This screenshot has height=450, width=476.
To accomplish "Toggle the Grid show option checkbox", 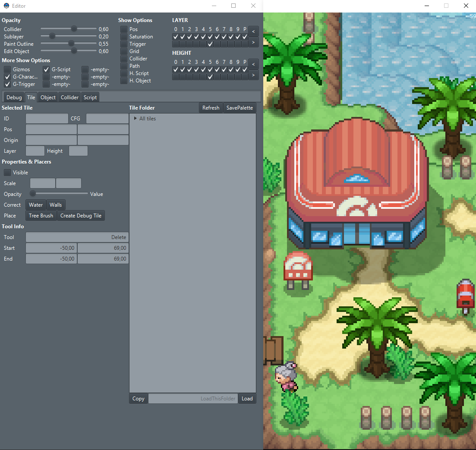I will (124, 51).
